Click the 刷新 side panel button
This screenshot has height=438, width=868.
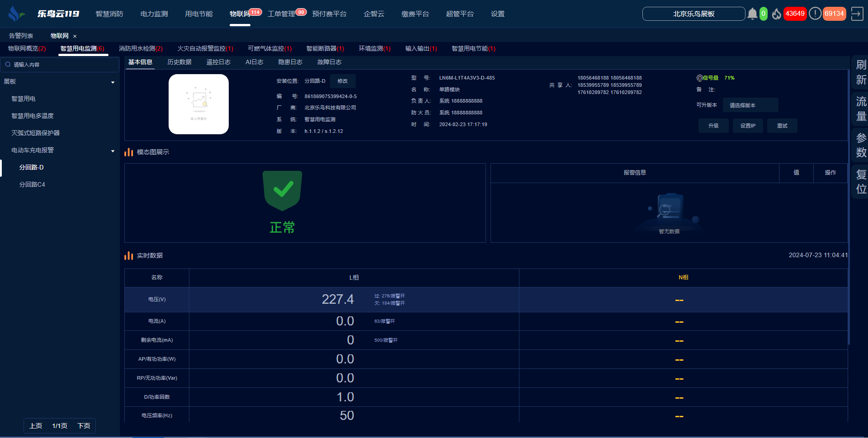[861, 72]
